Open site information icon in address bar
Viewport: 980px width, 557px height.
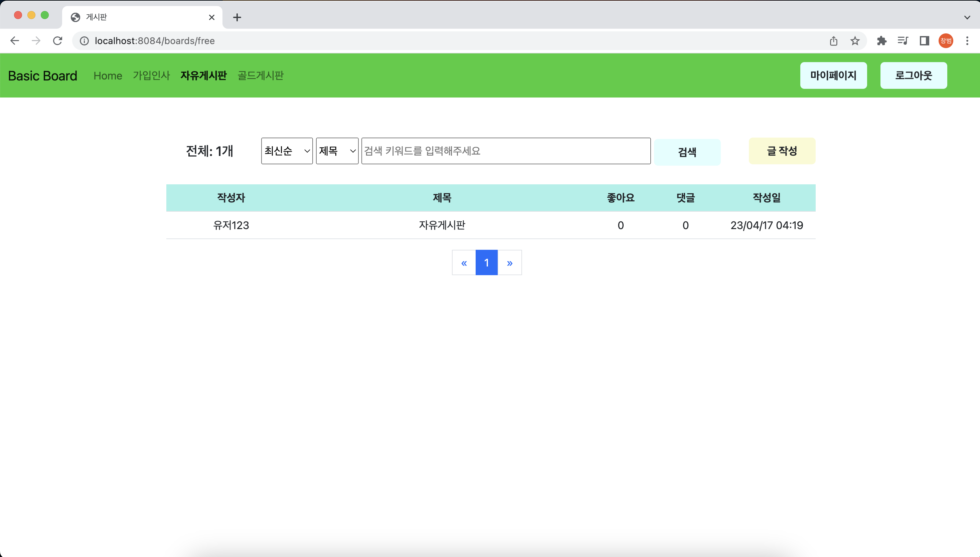coord(84,40)
